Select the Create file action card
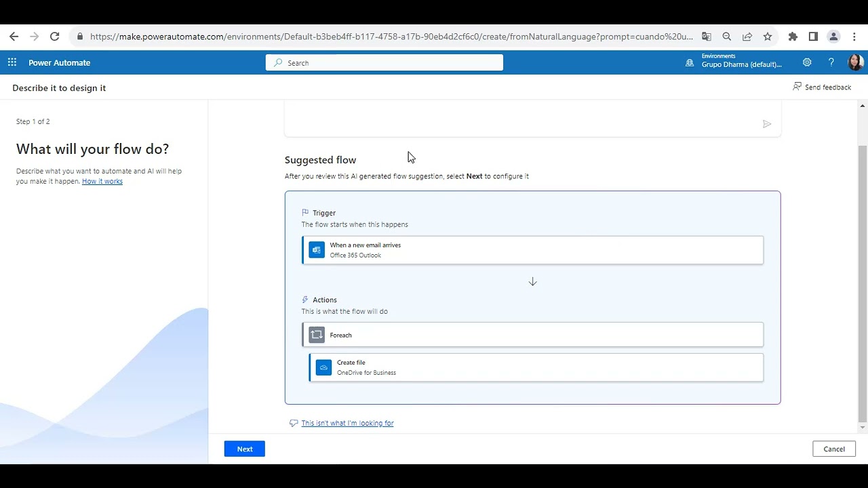 pyautogui.click(x=536, y=367)
